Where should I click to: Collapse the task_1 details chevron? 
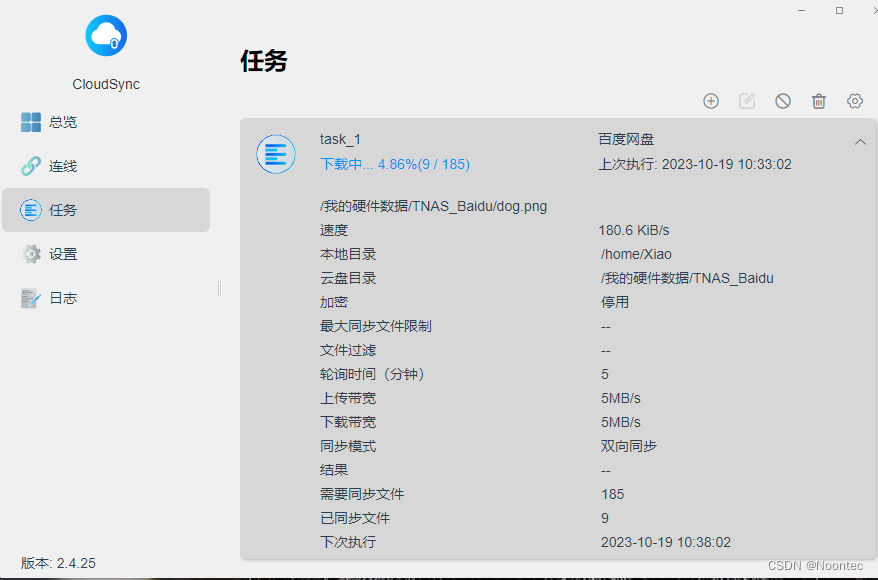coord(860,142)
